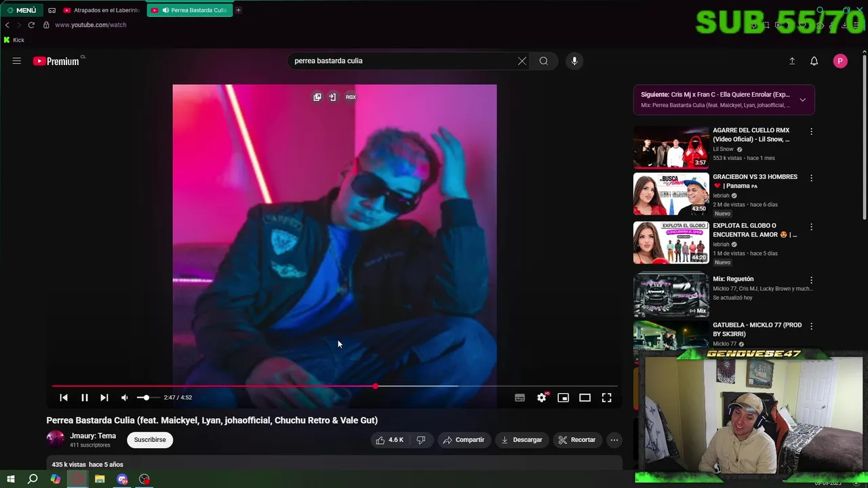Run search with magnifier button
Viewport: 868px width, 488px height.
coord(543,61)
